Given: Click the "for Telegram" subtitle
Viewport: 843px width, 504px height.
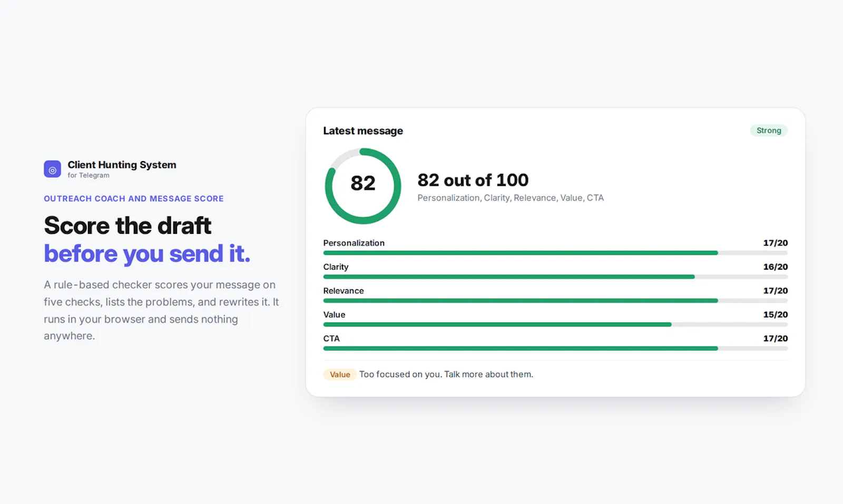Looking at the screenshot, I should pyautogui.click(x=89, y=175).
